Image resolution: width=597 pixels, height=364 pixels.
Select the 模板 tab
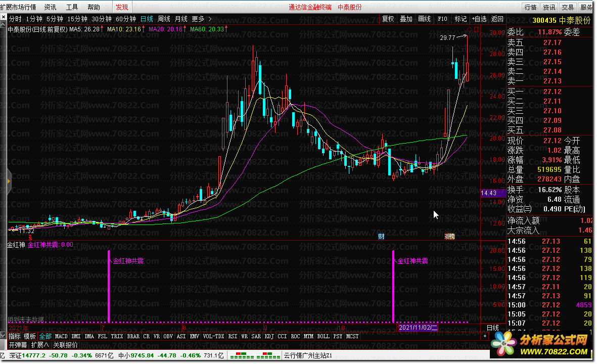pos(30,336)
